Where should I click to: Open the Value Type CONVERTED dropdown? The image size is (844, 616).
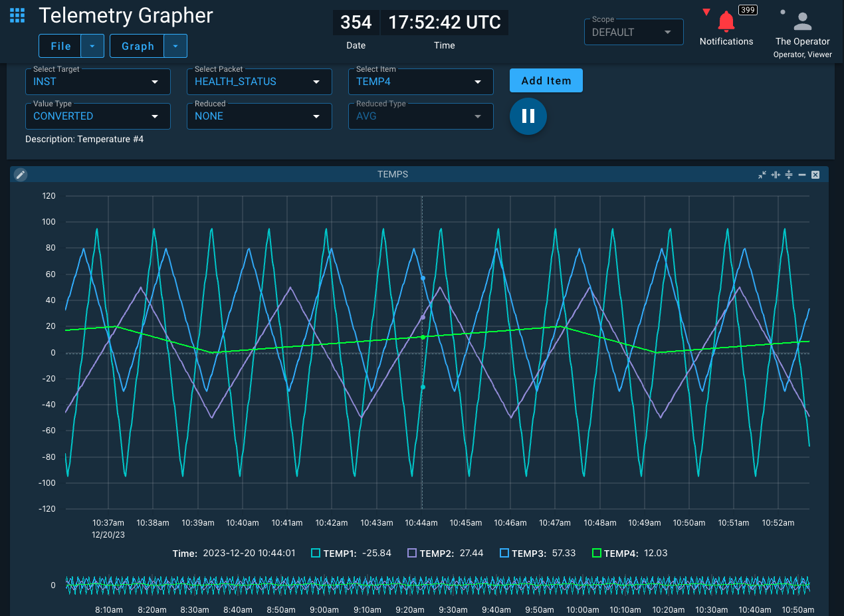pos(98,116)
